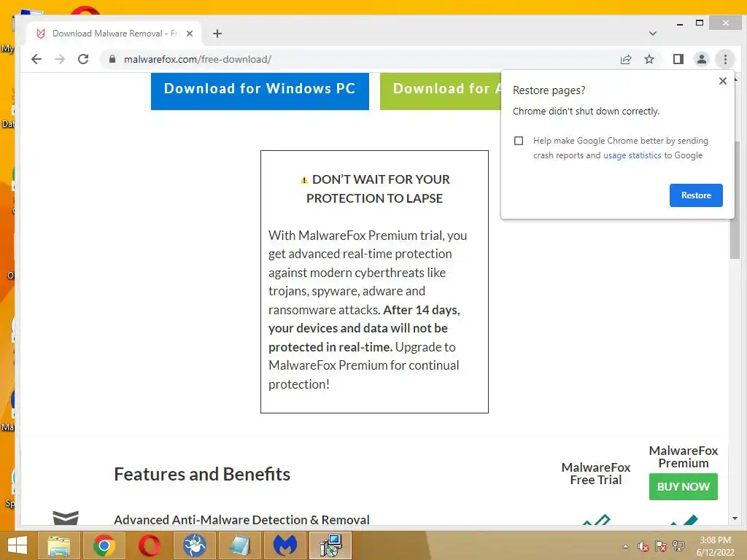Close the Download Malware Removal tab
747x560 pixels.
click(190, 34)
